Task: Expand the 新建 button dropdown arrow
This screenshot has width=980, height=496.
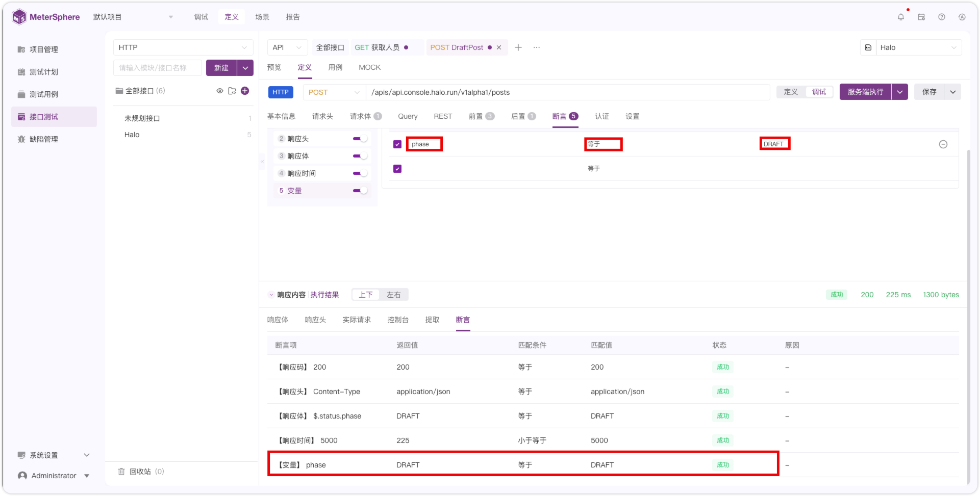Action: (x=245, y=68)
